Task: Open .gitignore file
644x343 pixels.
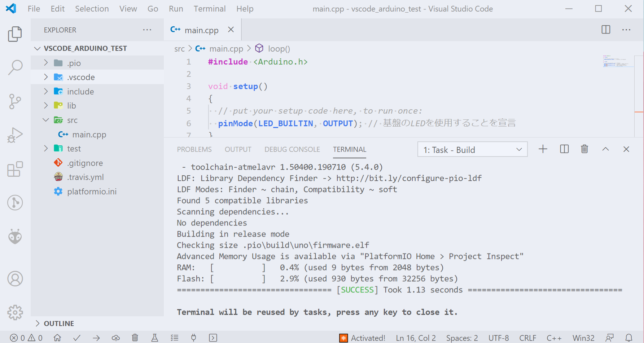Action: point(97,163)
